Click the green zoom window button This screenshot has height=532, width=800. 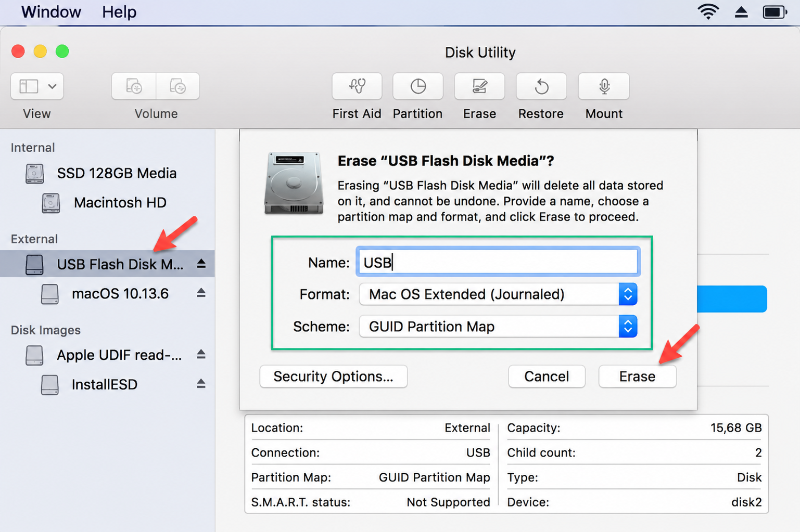tap(62, 51)
